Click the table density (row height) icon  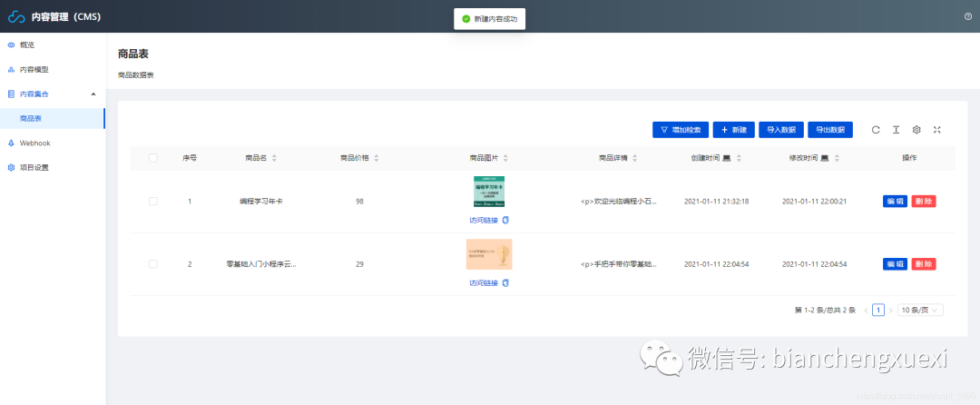(896, 129)
